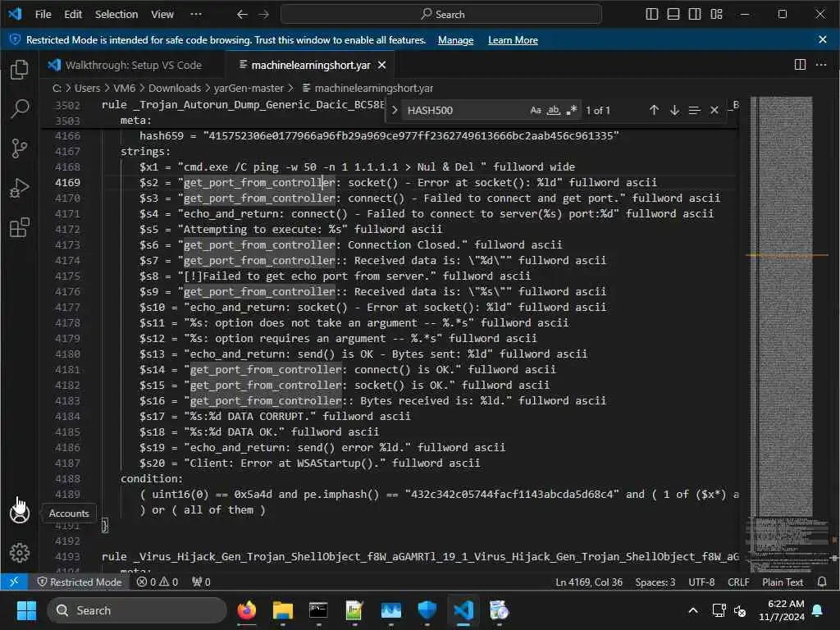This screenshot has height=630, width=840.
Task: Toggle Use Regular Expression in find widget
Action: (571, 111)
